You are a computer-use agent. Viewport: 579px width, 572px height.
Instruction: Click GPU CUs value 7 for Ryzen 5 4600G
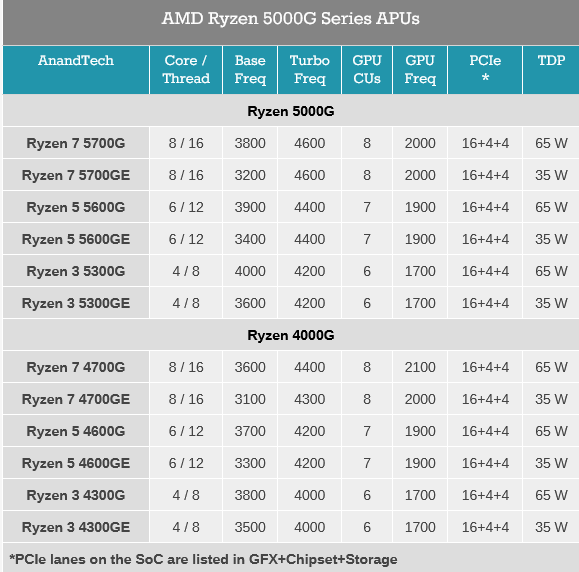(x=367, y=431)
